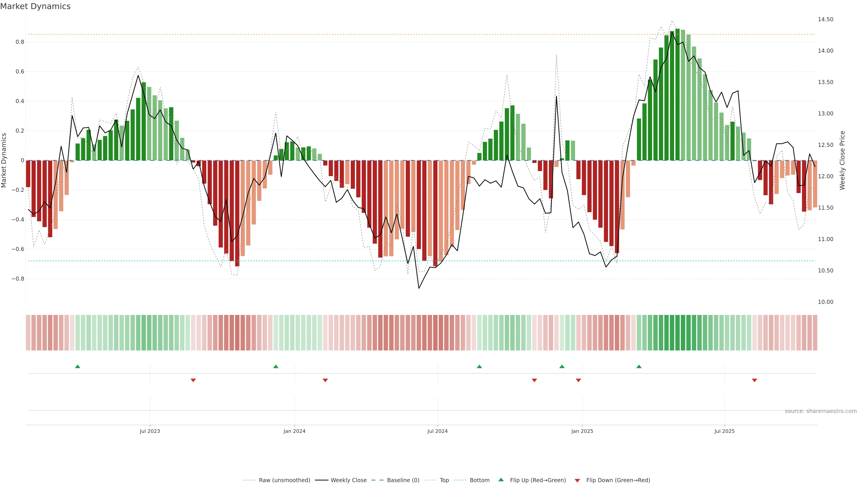
Task: Click the Market Dynamics chart title
Action: (35, 6)
